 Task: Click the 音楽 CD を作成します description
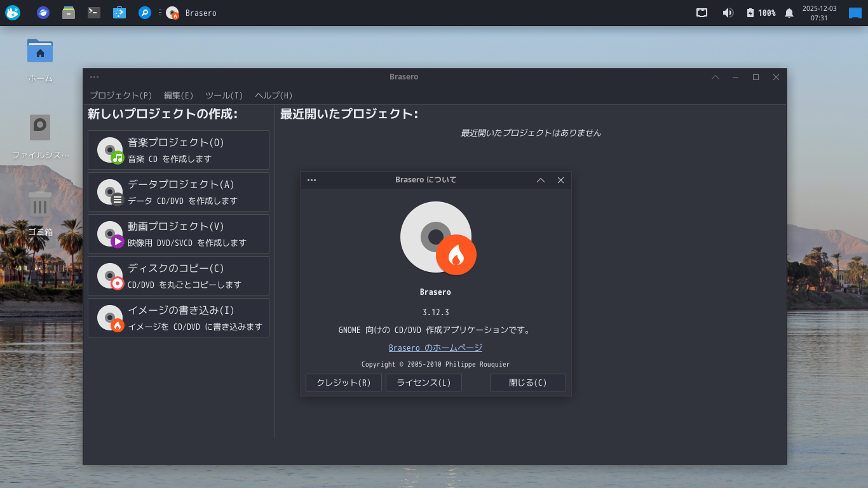[170, 159]
